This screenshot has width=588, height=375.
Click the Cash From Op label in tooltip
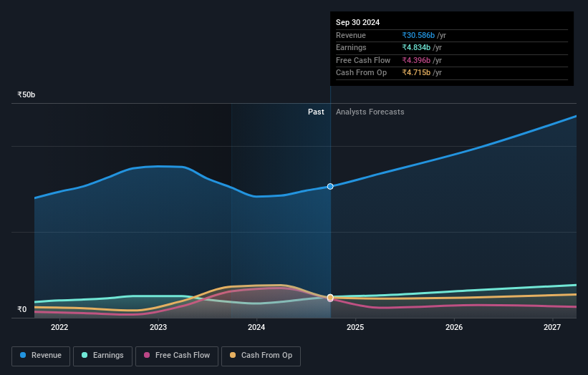click(361, 73)
